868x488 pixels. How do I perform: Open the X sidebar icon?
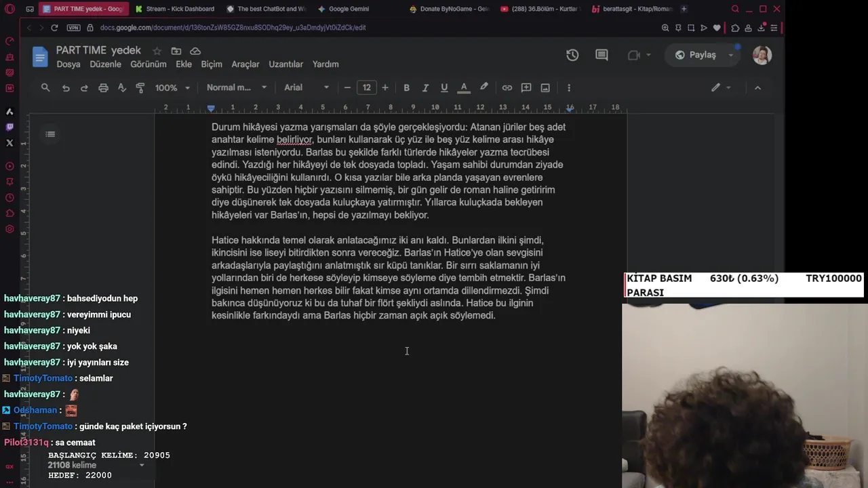click(x=9, y=143)
